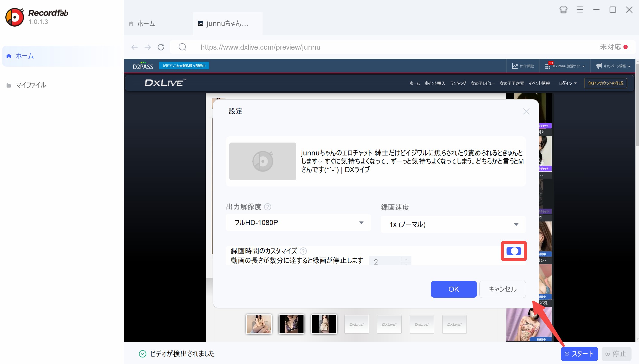Click the last DXLIVE placeholder thumbnail

[454, 324]
